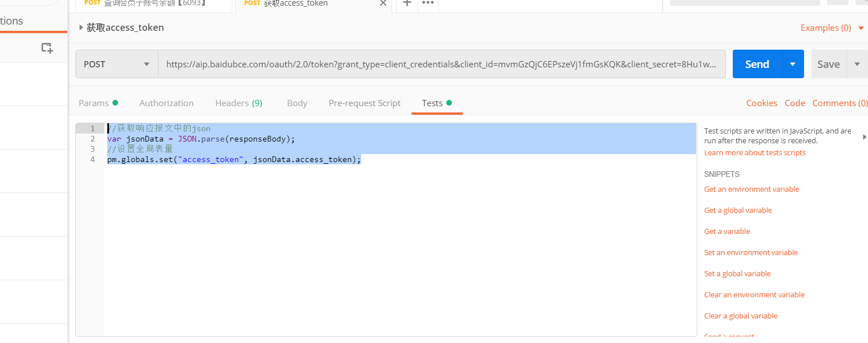Click the new collection folder icon
The height and width of the screenshot is (343, 868).
click(x=47, y=48)
